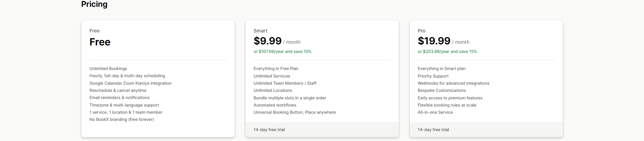Image resolution: width=644 pixels, height=141 pixels.
Task: Click the Reschedule & cancel anytime feature
Action: [x=118, y=90]
